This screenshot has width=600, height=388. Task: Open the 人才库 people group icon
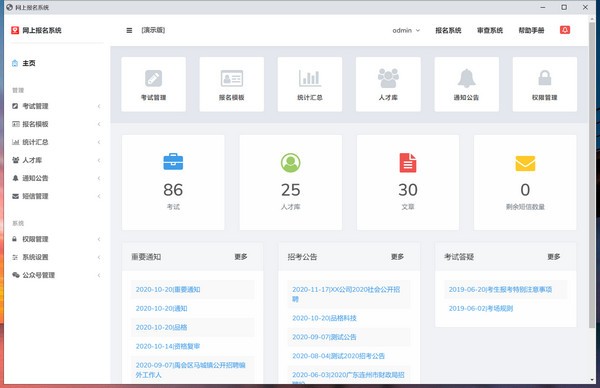click(388, 78)
